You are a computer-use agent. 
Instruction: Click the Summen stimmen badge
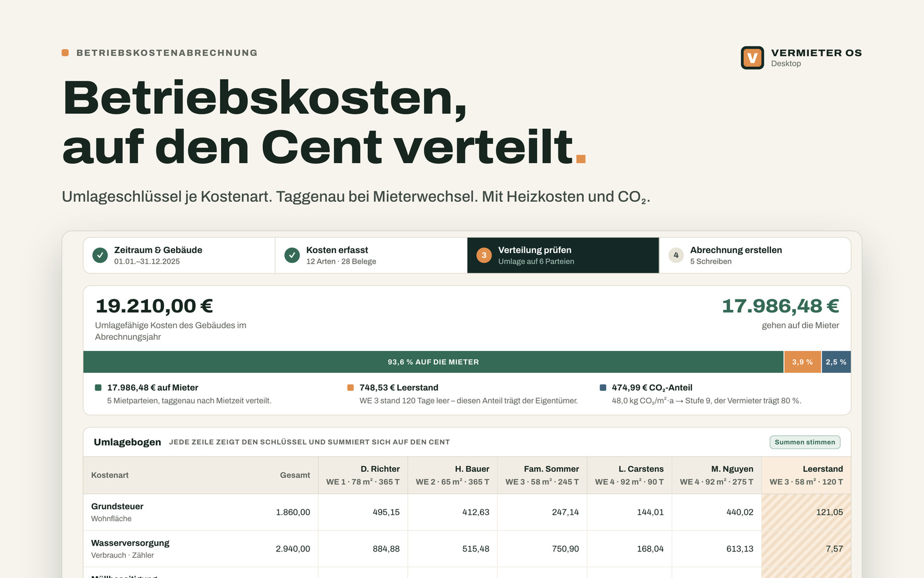click(805, 442)
